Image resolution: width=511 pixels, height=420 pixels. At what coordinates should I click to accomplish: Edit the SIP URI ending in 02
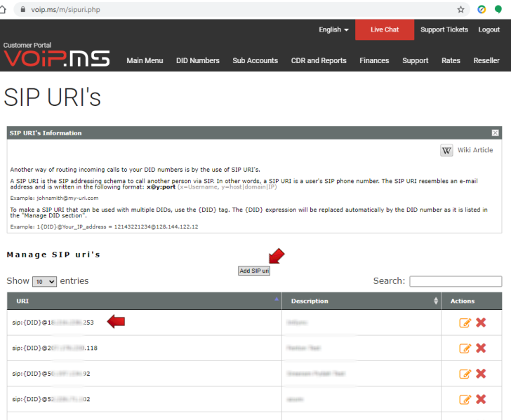coord(465,400)
